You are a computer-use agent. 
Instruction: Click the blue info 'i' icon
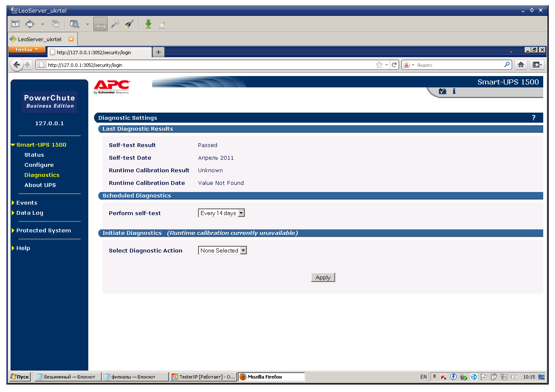[x=454, y=91]
